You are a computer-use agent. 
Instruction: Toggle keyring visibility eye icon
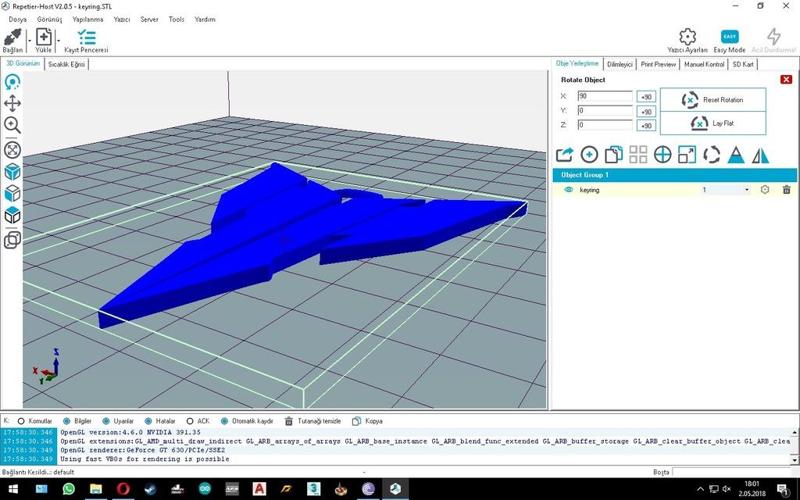click(568, 189)
